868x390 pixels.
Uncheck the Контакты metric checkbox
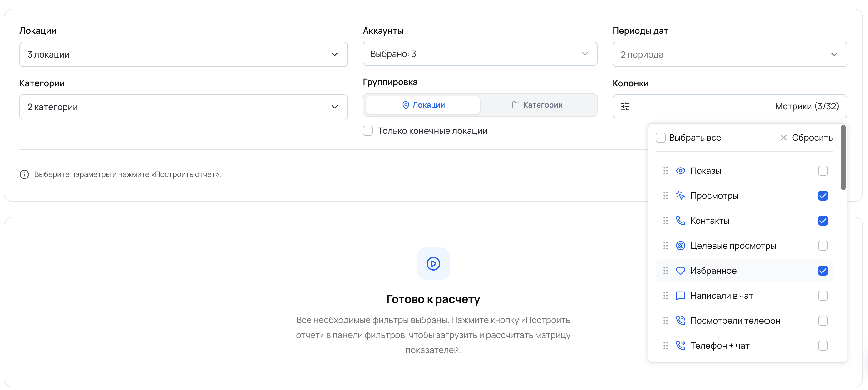click(x=822, y=221)
